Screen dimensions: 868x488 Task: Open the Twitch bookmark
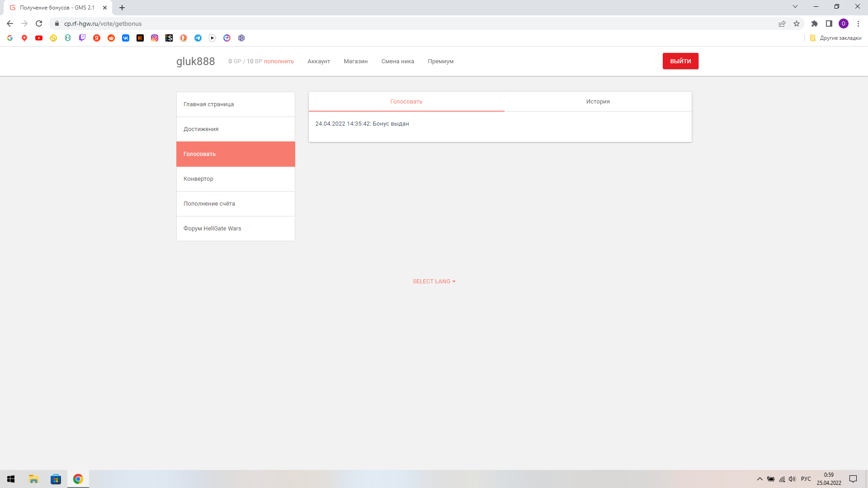click(x=82, y=38)
